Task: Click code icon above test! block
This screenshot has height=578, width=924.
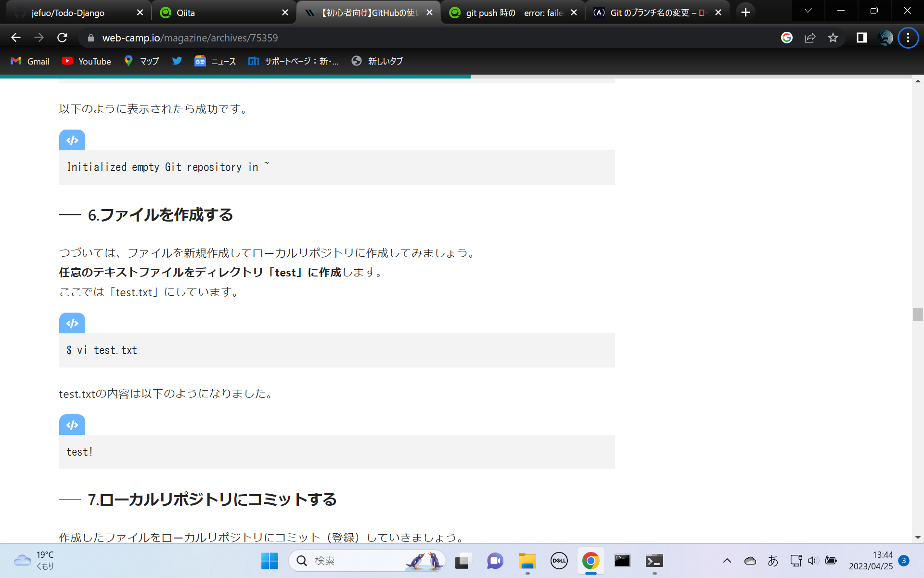Action: click(x=72, y=425)
